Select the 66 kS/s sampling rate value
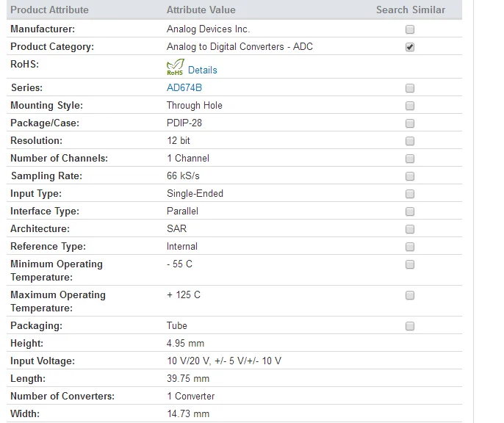Viewport: 504px width, 423px height. 183,176
